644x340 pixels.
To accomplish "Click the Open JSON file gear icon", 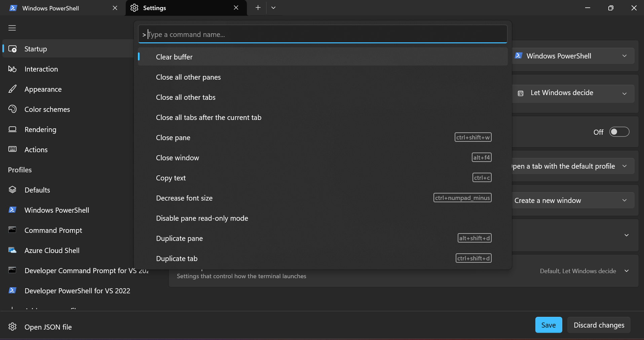I will [12, 327].
